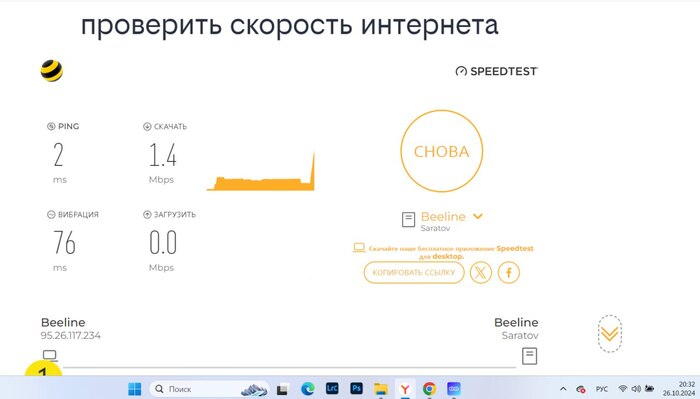Click the СНОВА retry test button
This screenshot has width=700, height=399.
[x=441, y=151]
